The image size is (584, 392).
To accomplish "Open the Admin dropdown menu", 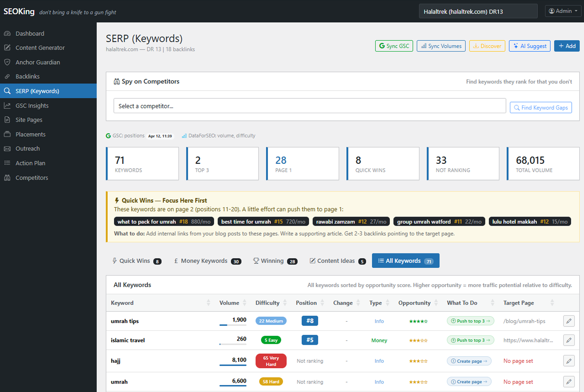I will click(563, 11).
